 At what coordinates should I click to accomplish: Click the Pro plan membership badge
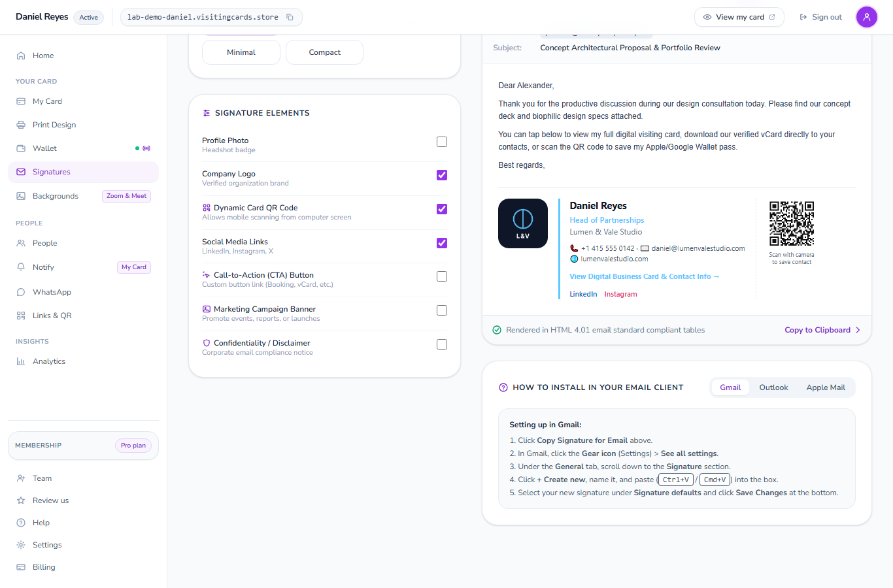[133, 446]
